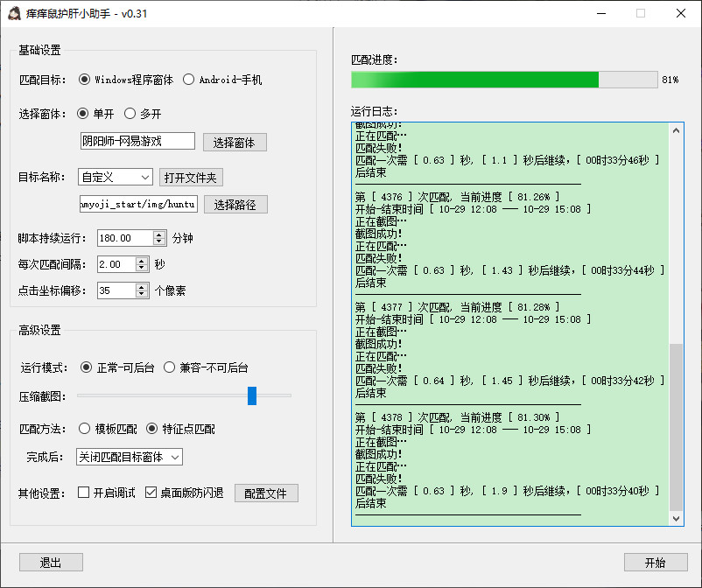Decrease 点击坐标偏移 pixels with down arrow
The width and height of the screenshot is (702, 588).
142,294
